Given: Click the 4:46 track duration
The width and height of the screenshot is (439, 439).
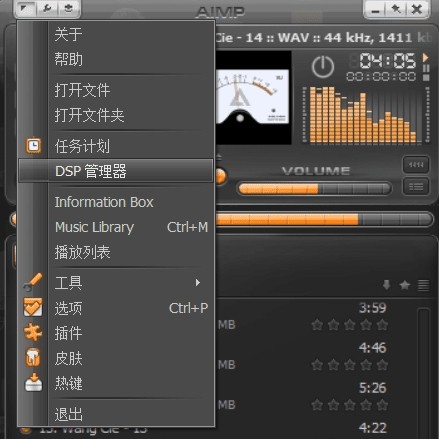Looking at the screenshot, I should click(x=372, y=348).
